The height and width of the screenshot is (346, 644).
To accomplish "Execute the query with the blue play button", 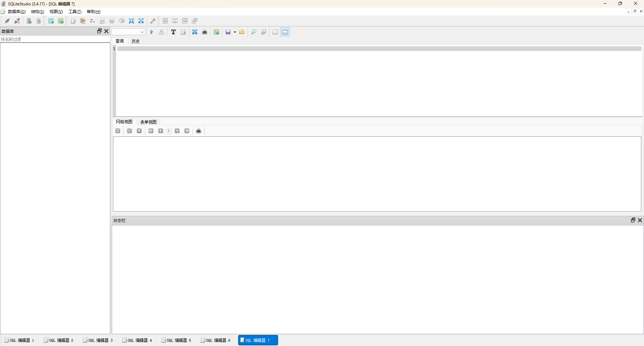I will (x=152, y=32).
